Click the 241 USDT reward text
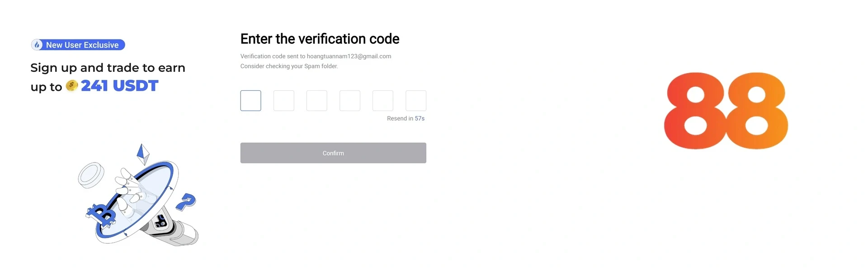868x271 pixels. tap(119, 85)
